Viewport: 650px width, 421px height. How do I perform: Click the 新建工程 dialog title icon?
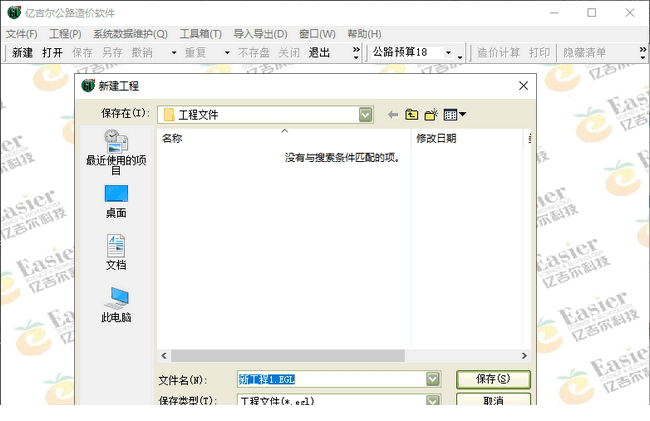coord(88,86)
